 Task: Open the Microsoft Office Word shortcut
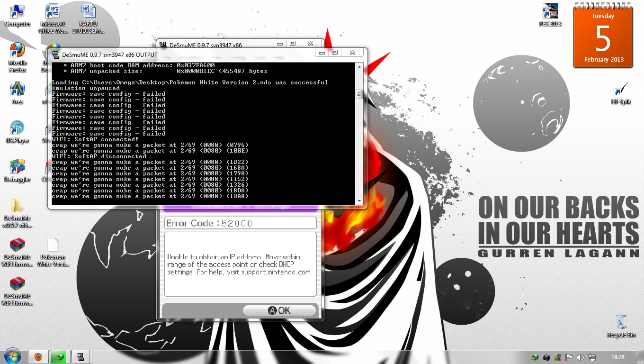pyautogui.click(x=53, y=18)
